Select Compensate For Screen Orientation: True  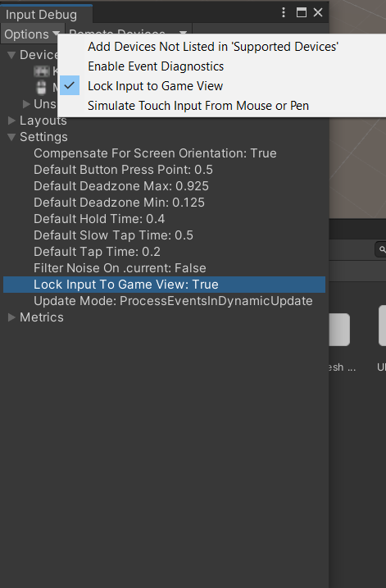164,153
